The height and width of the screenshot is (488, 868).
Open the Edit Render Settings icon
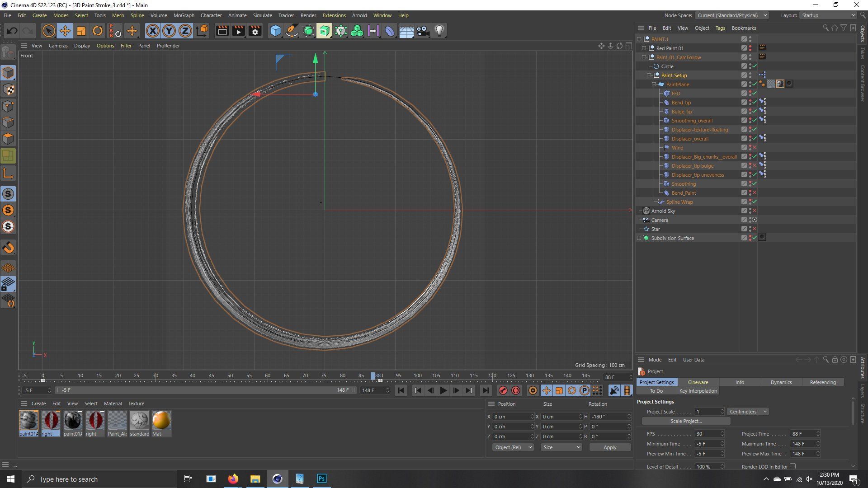255,31
